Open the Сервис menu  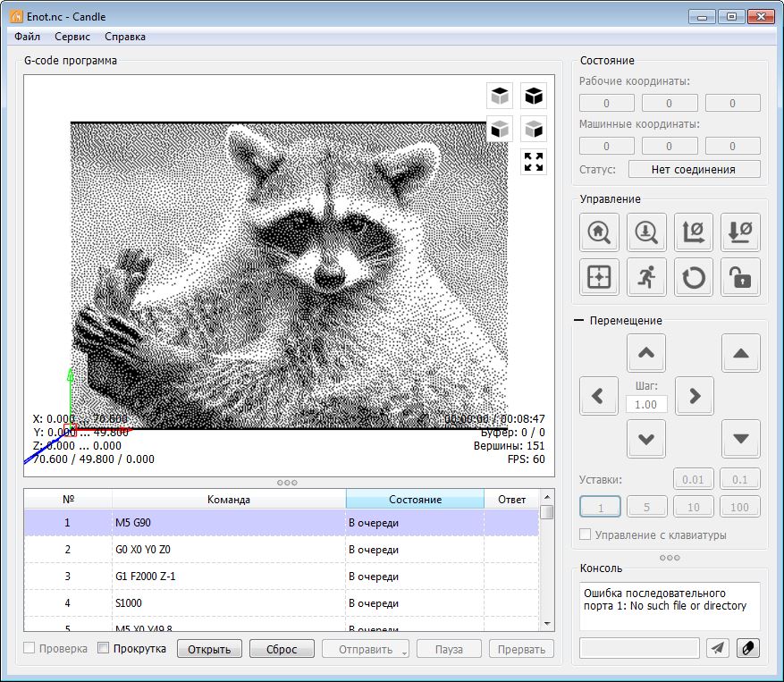click(x=72, y=37)
